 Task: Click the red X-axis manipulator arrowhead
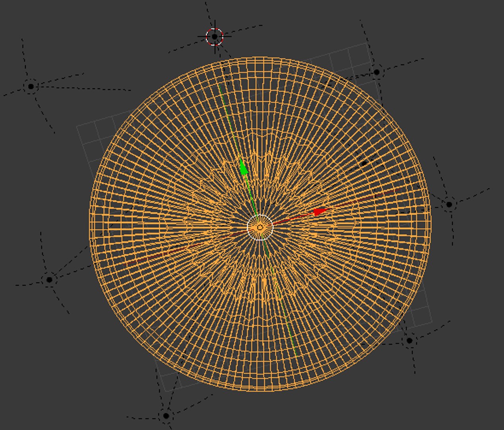[320, 212]
